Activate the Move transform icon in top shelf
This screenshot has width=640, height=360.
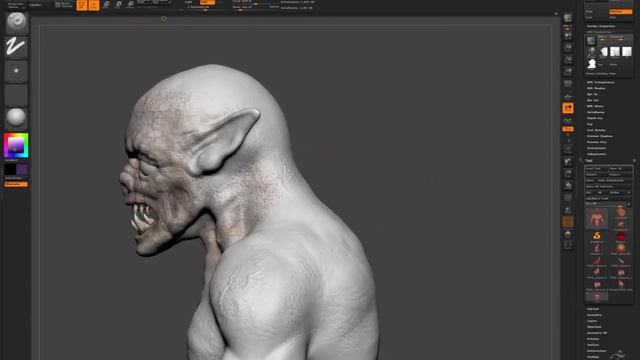[x=106, y=5]
